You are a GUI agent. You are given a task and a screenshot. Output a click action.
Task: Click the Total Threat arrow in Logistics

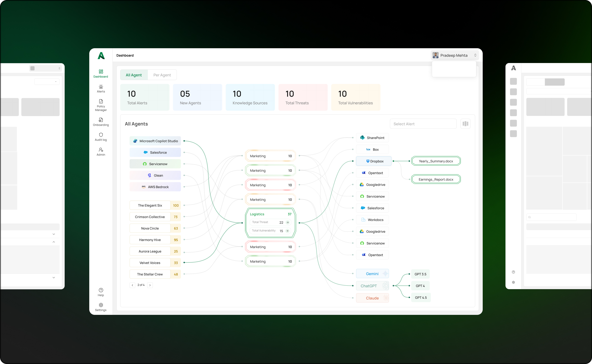[287, 222]
